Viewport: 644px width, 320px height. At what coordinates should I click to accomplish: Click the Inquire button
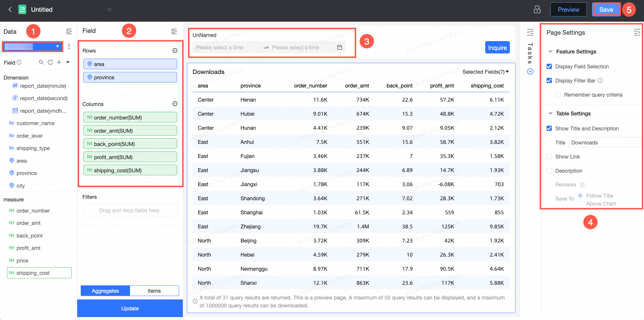[497, 48]
